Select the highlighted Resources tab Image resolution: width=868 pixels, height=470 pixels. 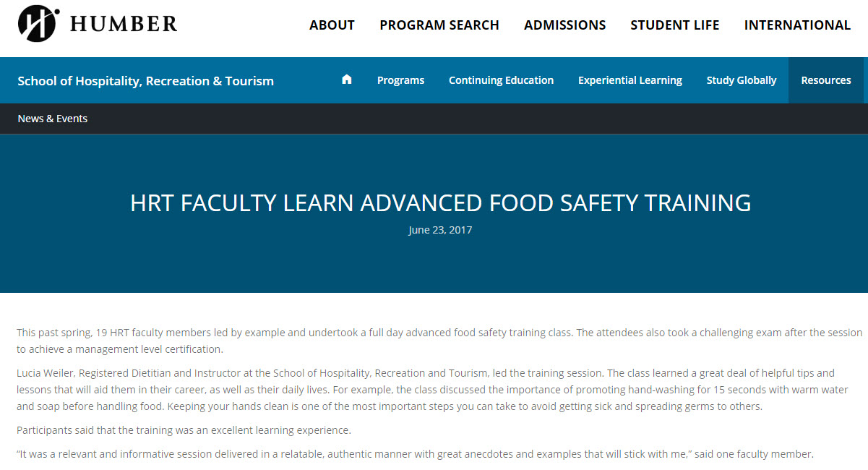[x=826, y=80]
